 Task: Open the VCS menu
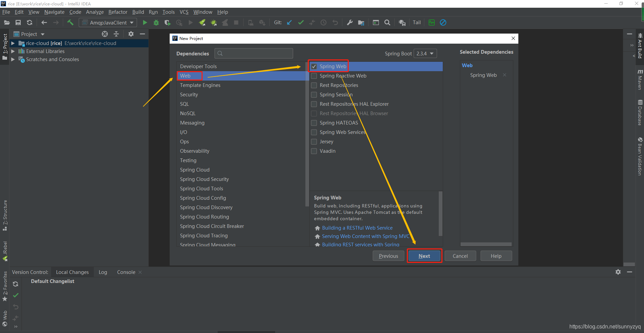[184, 12]
